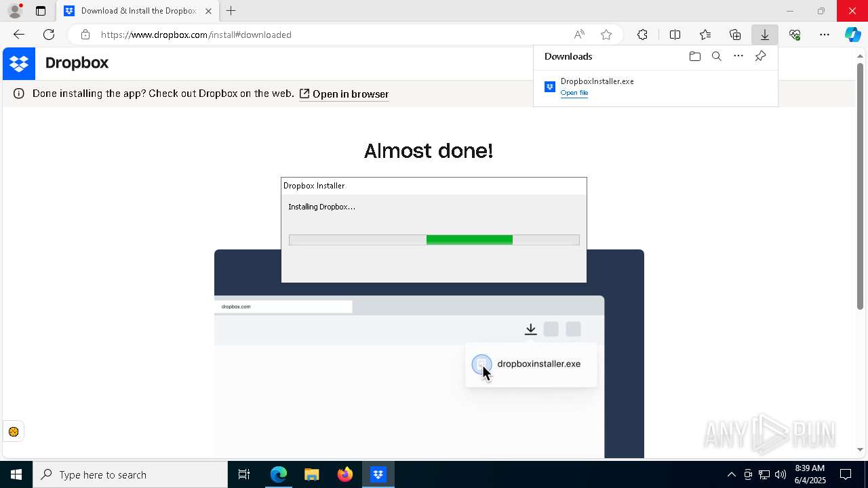Open File Explorer from taskbar
868x488 pixels.
tap(312, 474)
